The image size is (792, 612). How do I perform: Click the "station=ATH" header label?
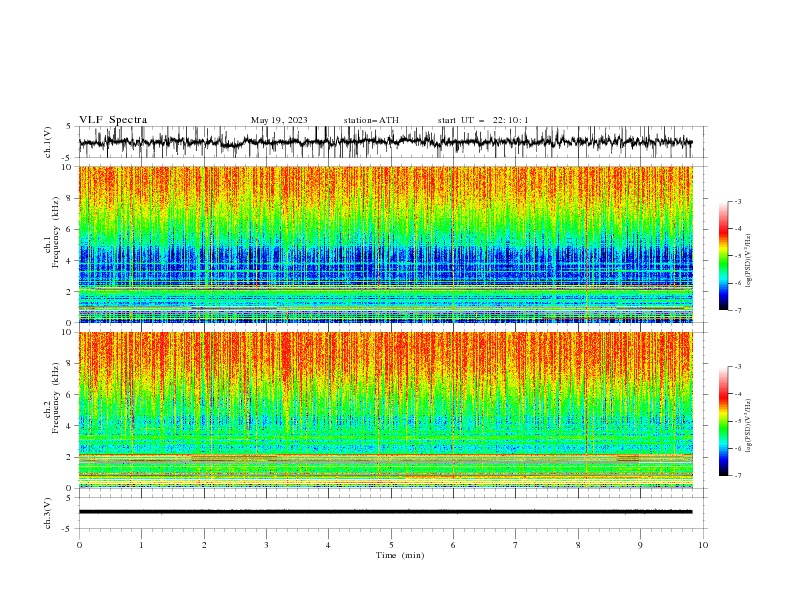click(371, 120)
